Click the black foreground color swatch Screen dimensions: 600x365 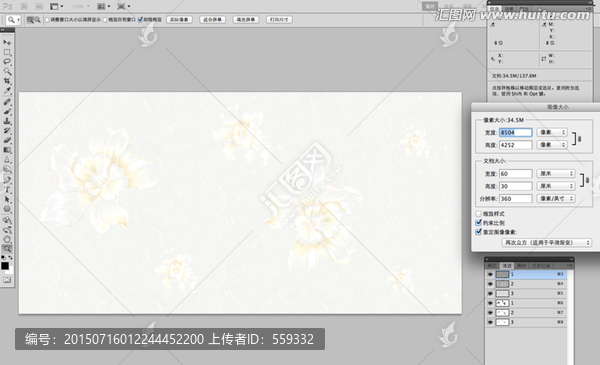pyautogui.click(x=5, y=266)
